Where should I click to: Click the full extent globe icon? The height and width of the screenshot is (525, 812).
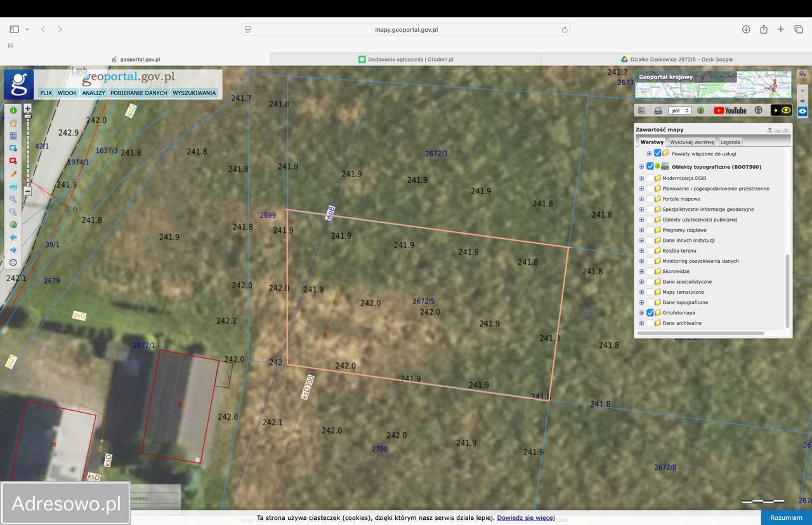(x=13, y=225)
